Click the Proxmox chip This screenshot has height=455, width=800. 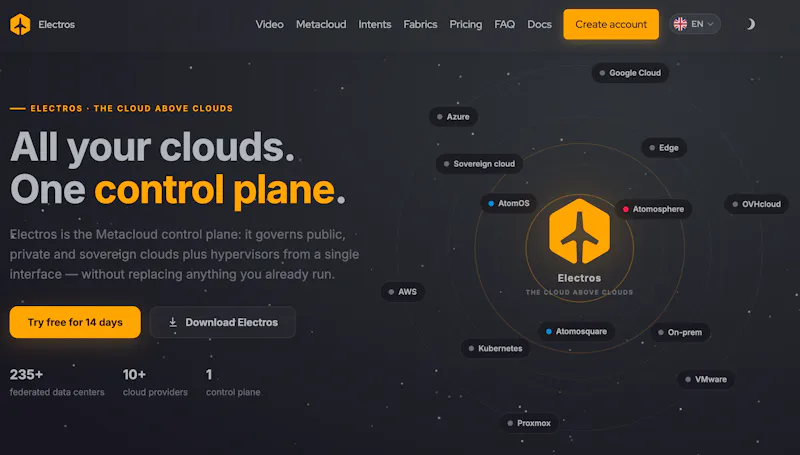[529, 423]
